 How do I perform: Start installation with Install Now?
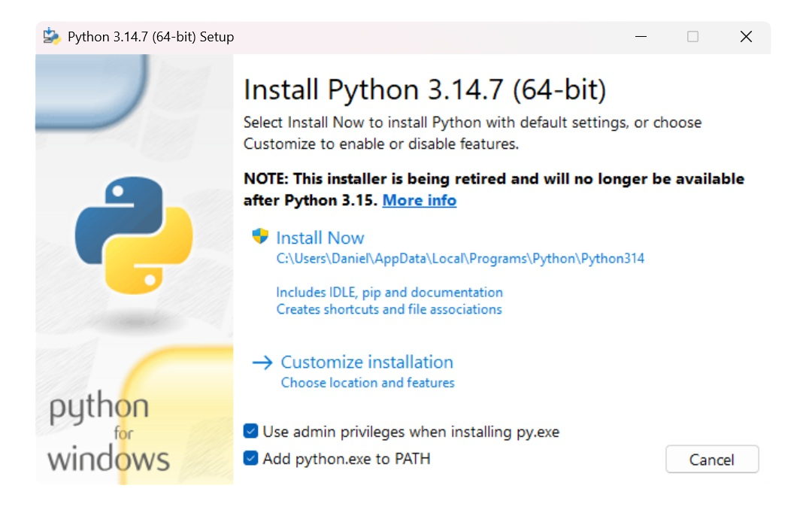(x=320, y=238)
